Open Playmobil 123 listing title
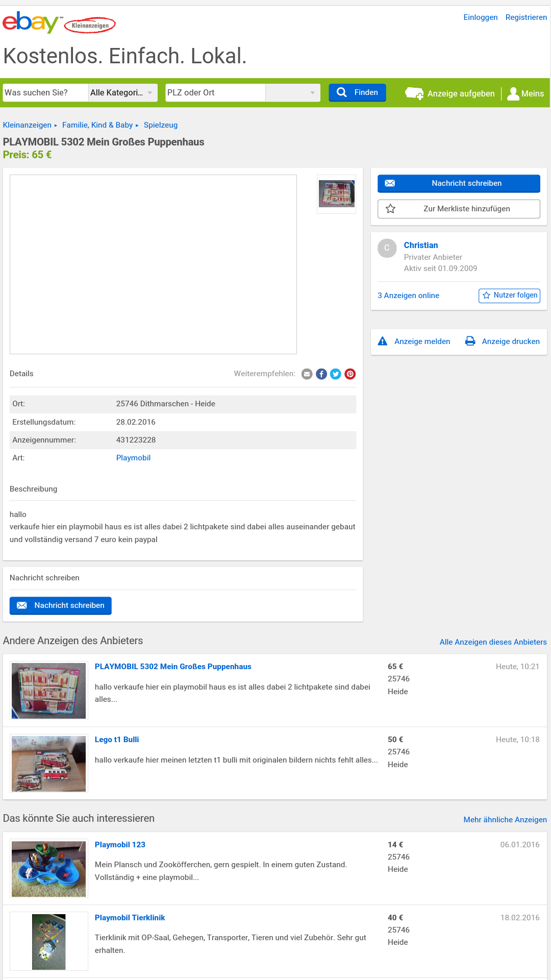Image resolution: width=551 pixels, height=980 pixels. click(x=120, y=845)
